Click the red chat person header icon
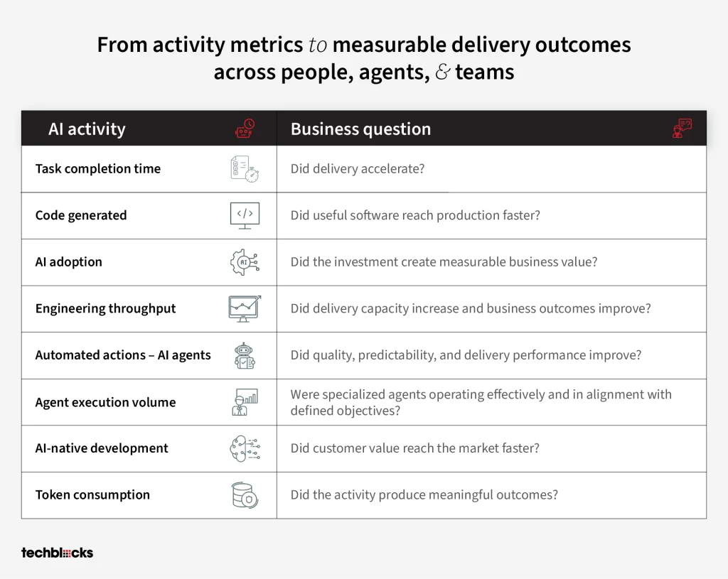Image resolution: width=728 pixels, height=579 pixels. point(682,129)
